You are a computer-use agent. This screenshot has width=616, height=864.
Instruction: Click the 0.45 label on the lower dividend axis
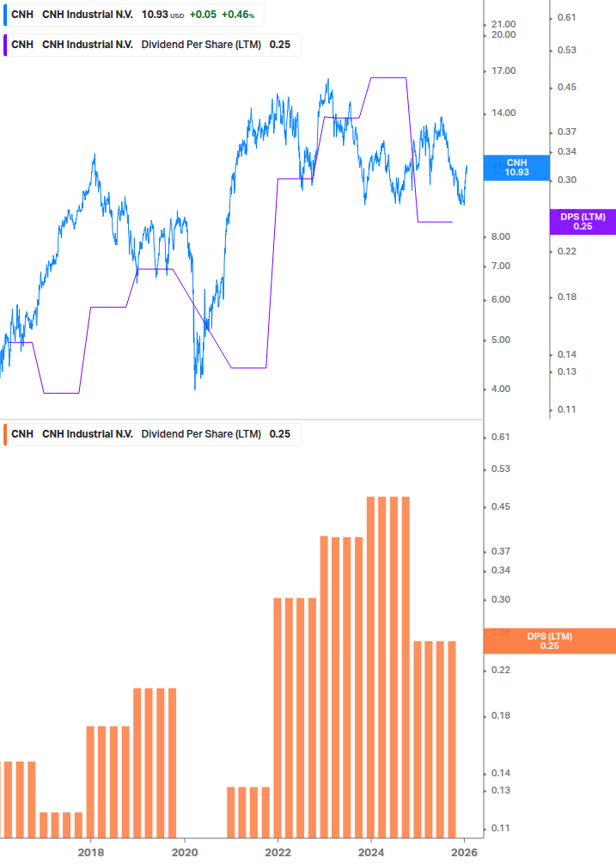pyautogui.click(x=500, y=506)
